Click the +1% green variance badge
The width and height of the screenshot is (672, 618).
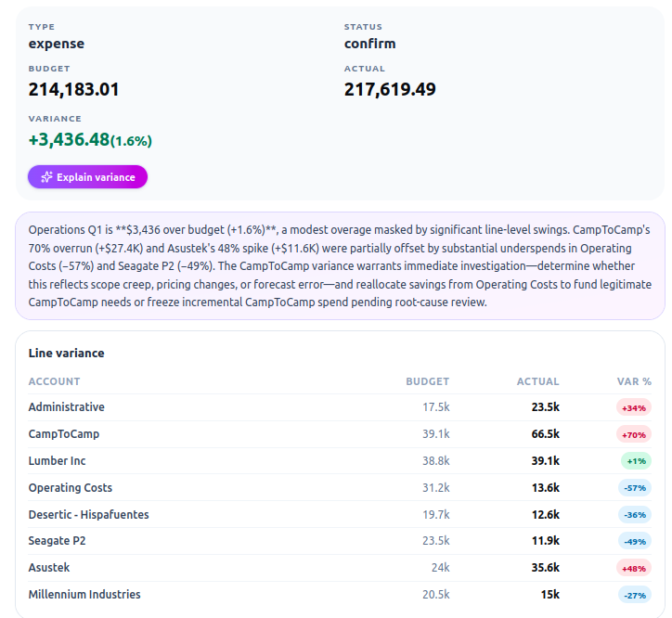[636, 461]
